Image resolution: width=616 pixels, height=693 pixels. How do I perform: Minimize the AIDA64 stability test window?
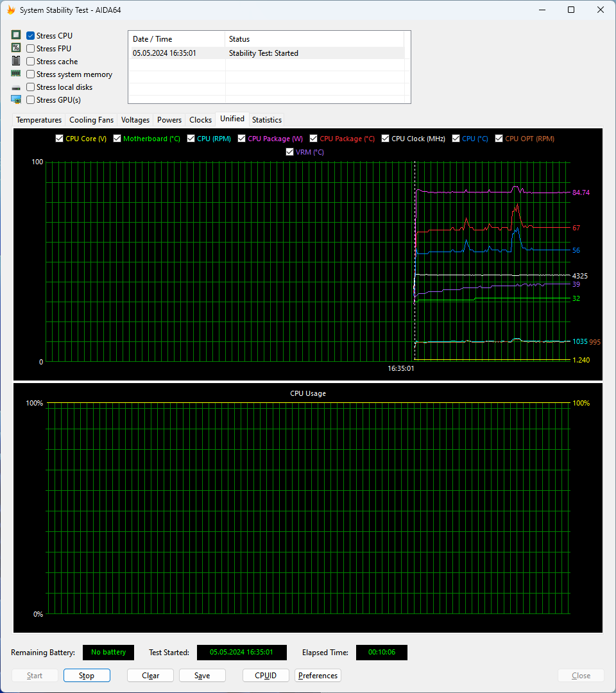[x=542, y=10]
